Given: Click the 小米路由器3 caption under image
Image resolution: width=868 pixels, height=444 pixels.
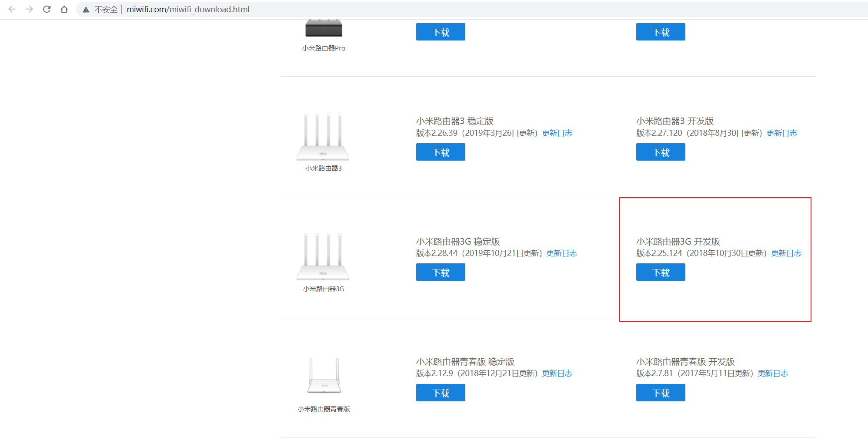Looking at the screenshot, I should 324,168.
